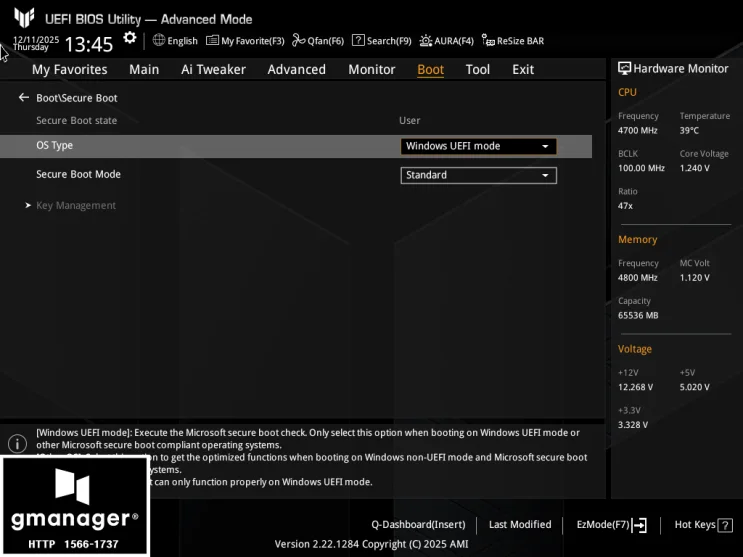Select the Boot tab
This screenshot has height=557, width=743.
pos(430,70)
